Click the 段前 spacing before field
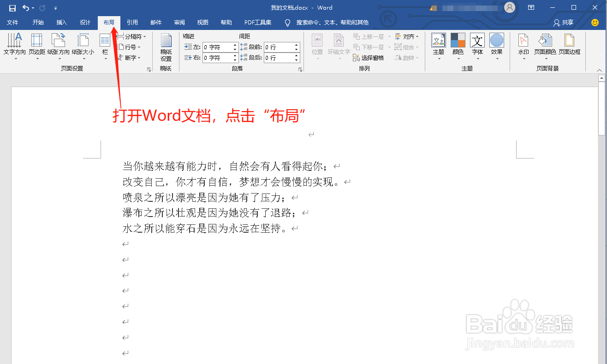Screen dimensions: 607x364 tap(279, 47)
